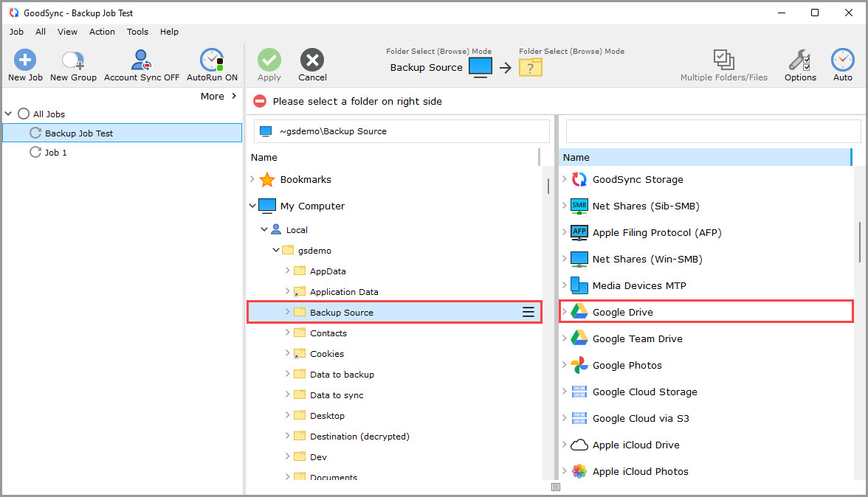Click the left path field ~gsdemo\Backup Source
868x497 pixels.
402,131
